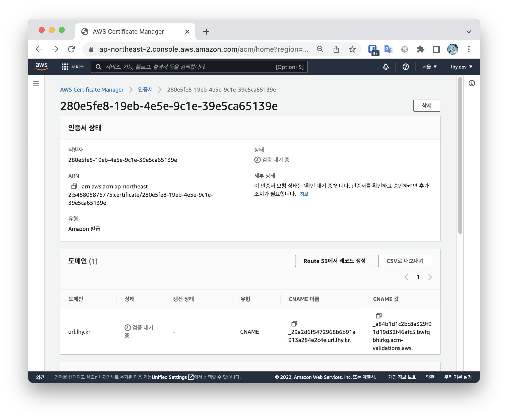
Task: Click the 삭제 button
Action: click(x=426, y=106)
